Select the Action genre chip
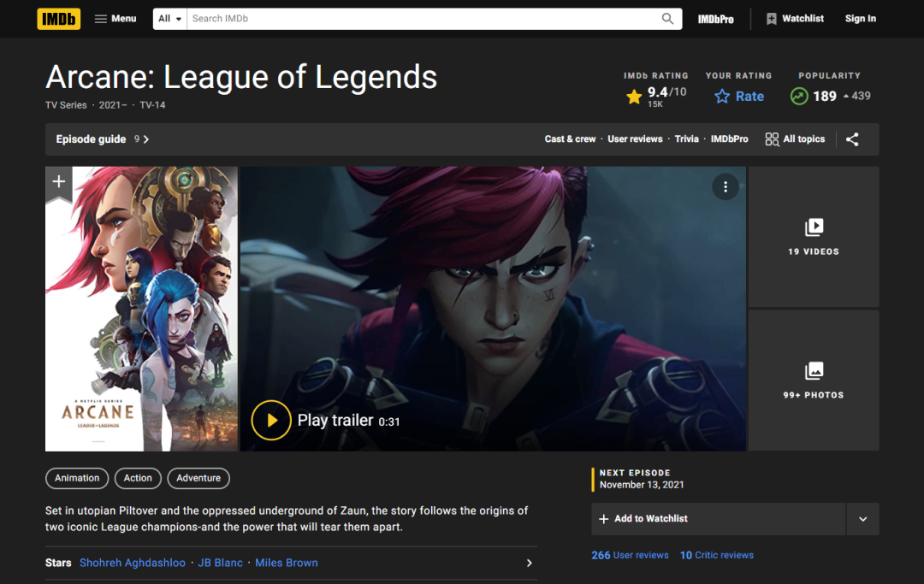Viewport: 924px width, 584px height. pos(138,478)
